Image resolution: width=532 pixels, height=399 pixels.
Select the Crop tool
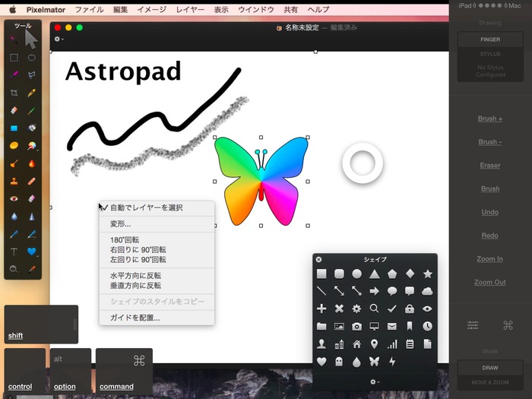tap(14, 93)
